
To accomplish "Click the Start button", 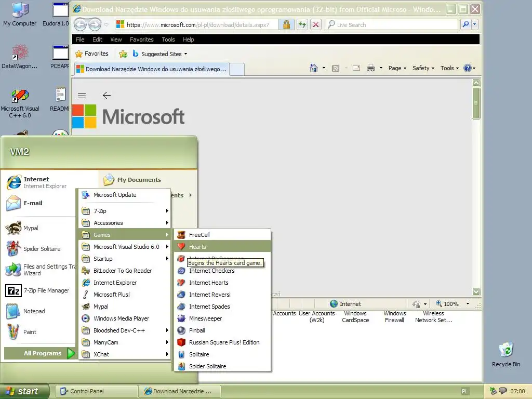I will 24,391.
